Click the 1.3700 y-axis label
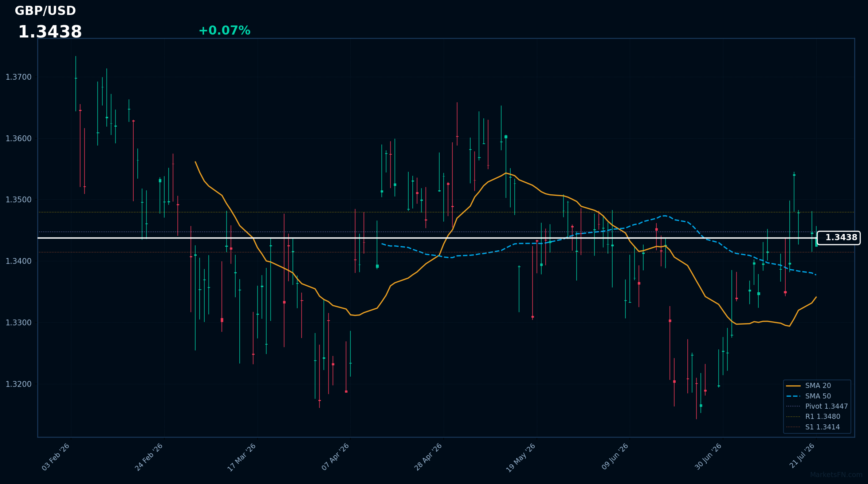The image size is (868, 484). click(x=19, y=77)
